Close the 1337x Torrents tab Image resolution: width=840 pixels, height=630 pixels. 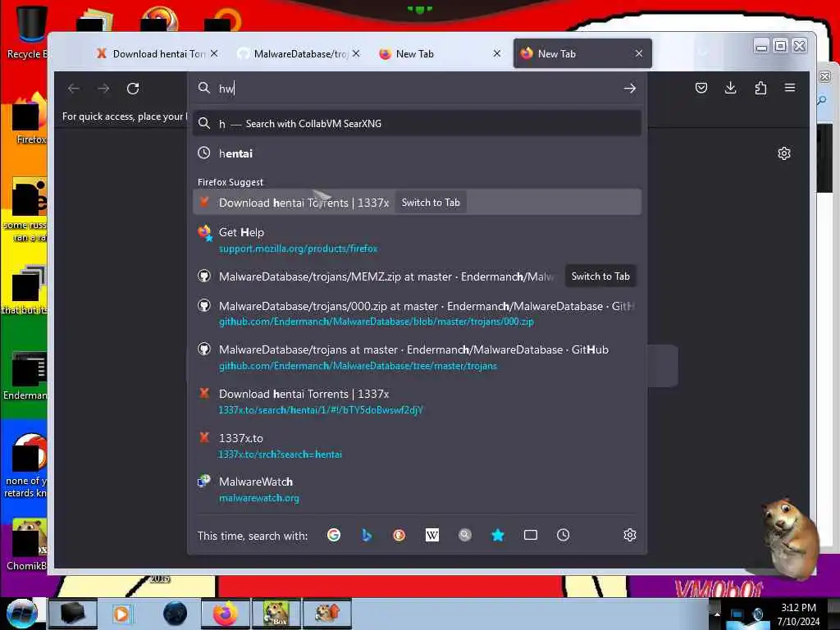pos(214,53)
